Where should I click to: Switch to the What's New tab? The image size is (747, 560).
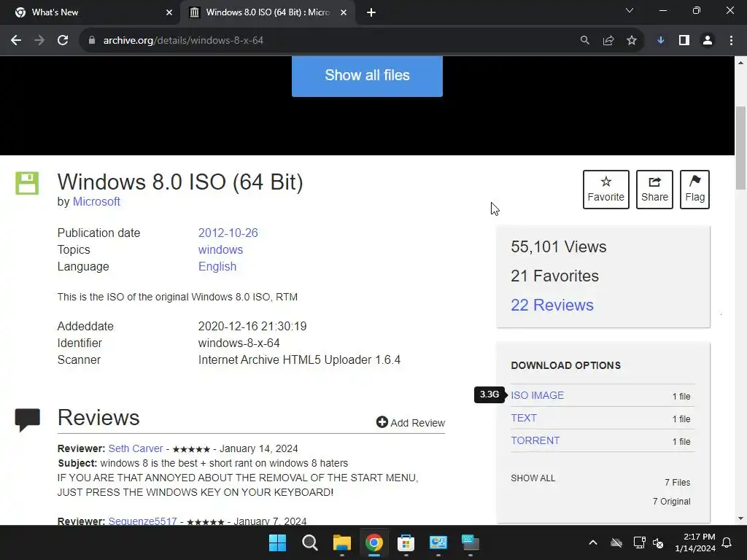[90, 12]
